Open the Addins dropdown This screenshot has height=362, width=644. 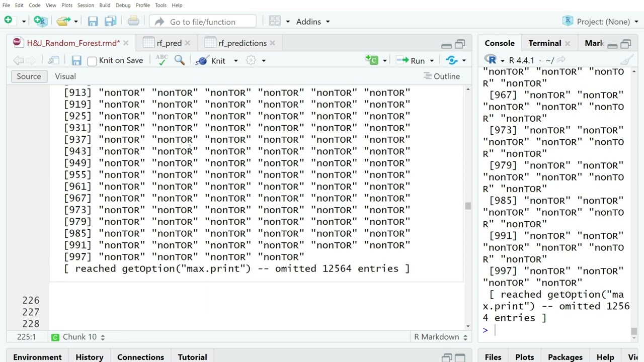point(313,22)
